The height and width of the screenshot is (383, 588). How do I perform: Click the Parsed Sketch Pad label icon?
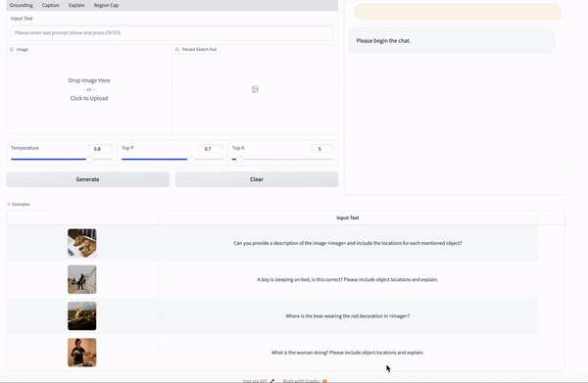click(177, 50)
